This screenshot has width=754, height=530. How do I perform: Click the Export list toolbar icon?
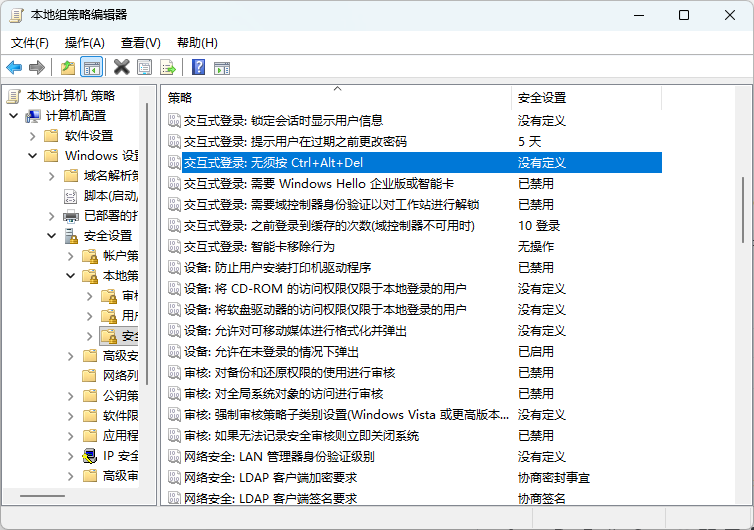click(x=168, y=67)
